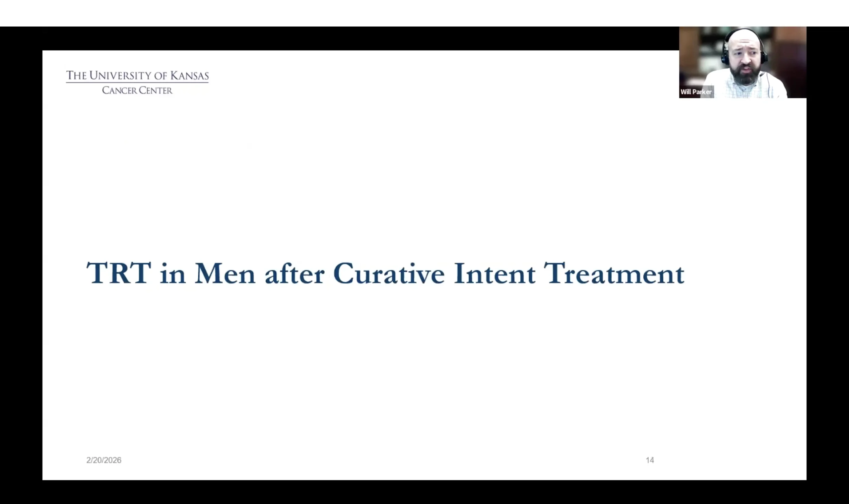Click the word Kansas in the logo
The width and height of the screenshot is (849, 504).
pyautogui.click(x=189, y=75)
